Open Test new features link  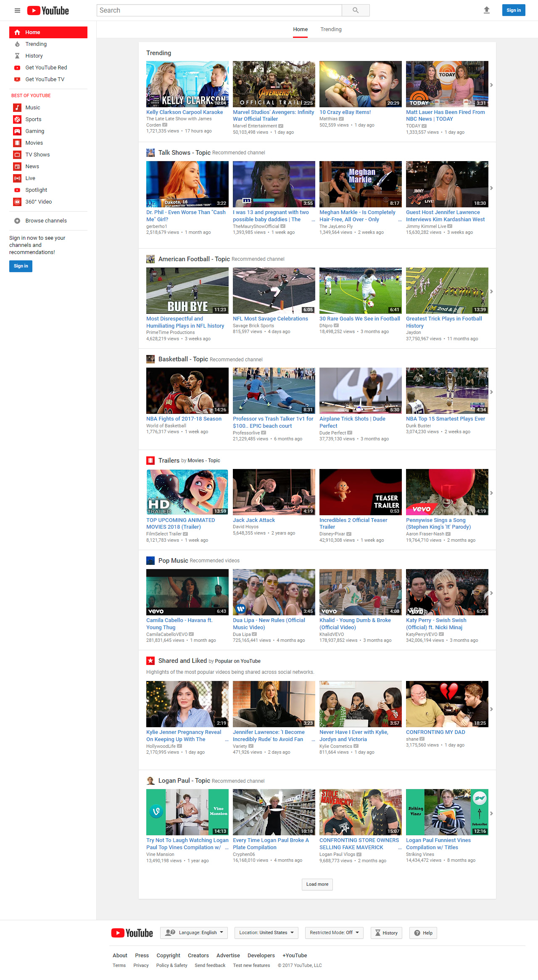pyautogui.click(x=251, y=966)
